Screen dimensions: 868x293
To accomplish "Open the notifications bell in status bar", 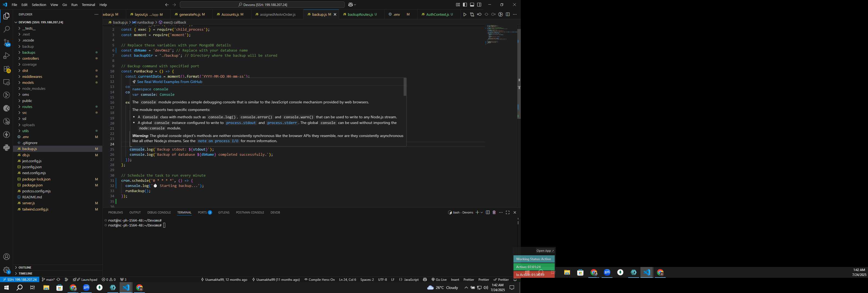I will pyautogui.click(x=515, y=279).
